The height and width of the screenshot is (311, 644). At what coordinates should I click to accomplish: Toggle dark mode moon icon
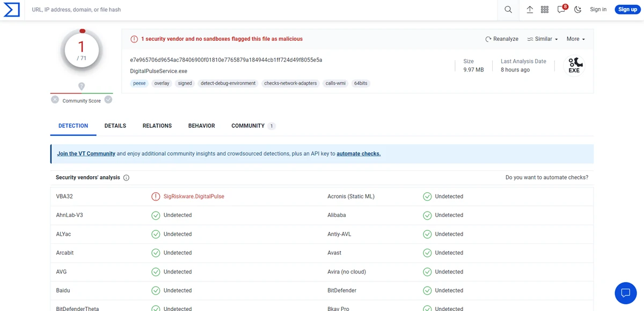coord(578,10)
